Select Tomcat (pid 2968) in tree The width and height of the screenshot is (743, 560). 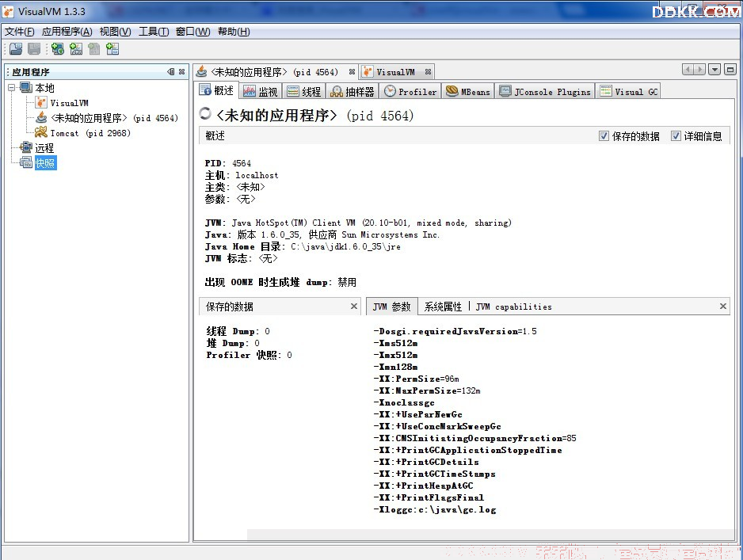(90, 133)
